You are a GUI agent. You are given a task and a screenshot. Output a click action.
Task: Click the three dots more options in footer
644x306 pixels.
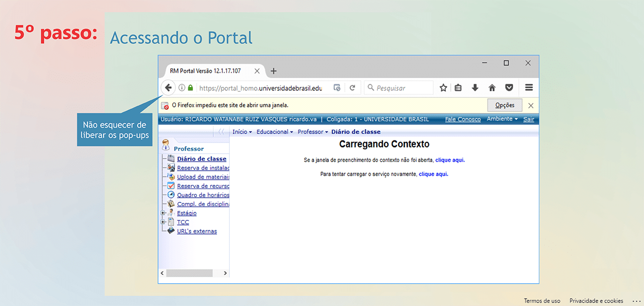(636, 301)
